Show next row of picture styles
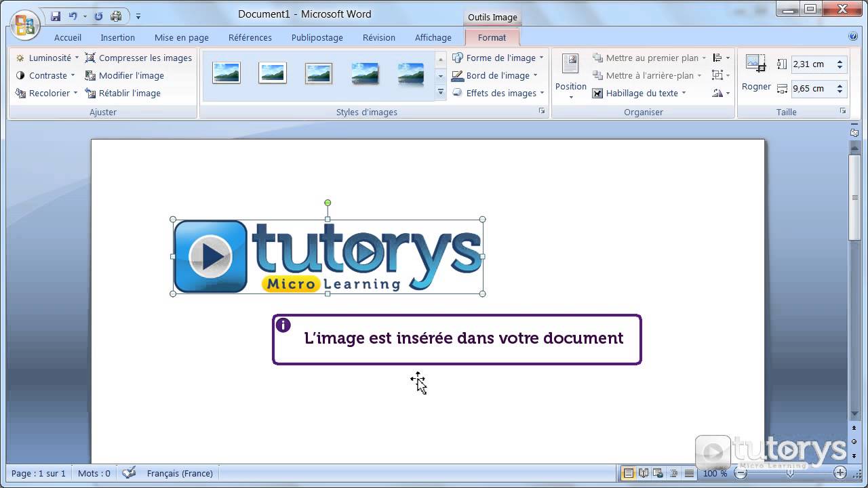The width and height of the screenshot is (868, 488). pos(441,76)
